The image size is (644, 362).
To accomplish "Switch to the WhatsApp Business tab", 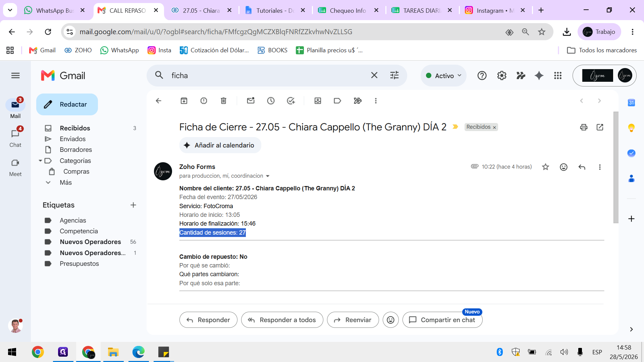I will [55, 11].
